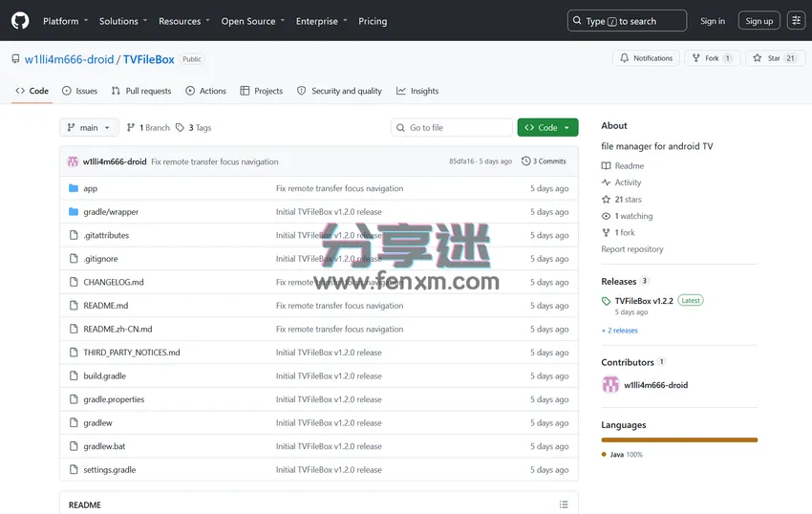Open the build.gradle file
Image resolution: width=812 pixels, height=514 pixels.
105,375
